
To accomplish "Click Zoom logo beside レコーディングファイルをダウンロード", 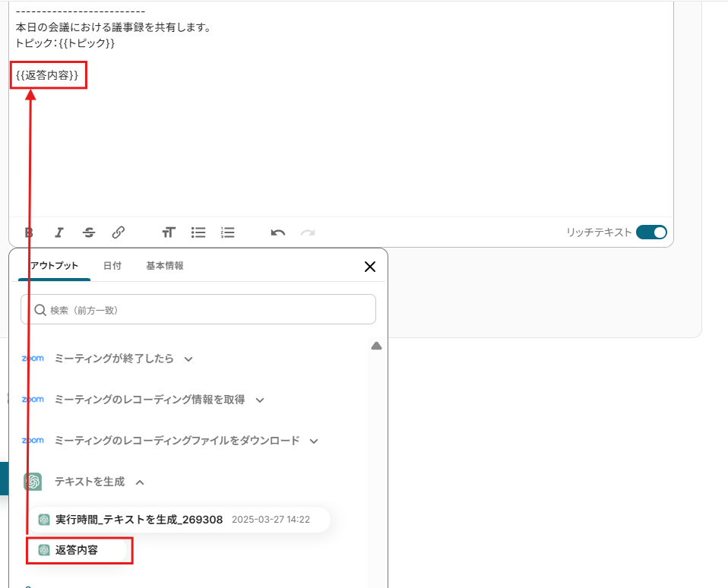I will (x=33, y=440).
